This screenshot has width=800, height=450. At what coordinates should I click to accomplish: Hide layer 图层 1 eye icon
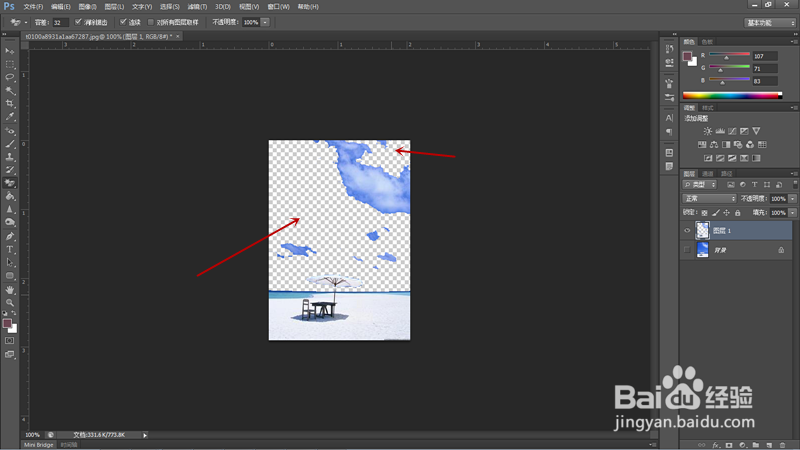tap(687, 231)
